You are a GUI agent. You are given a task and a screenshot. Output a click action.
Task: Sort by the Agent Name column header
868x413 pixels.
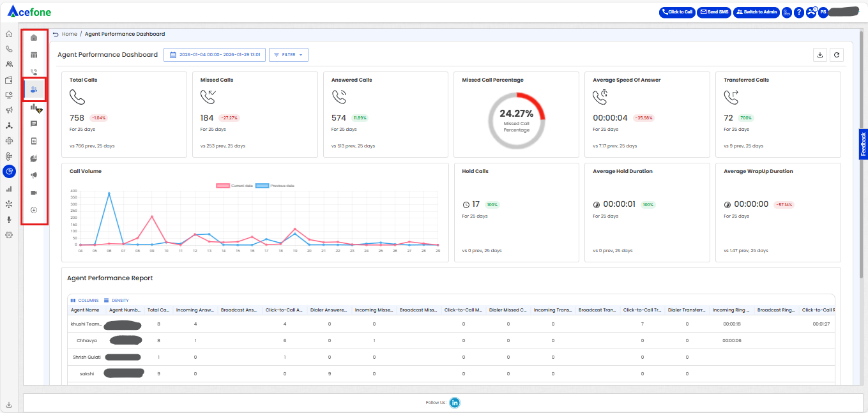[85, 310]
